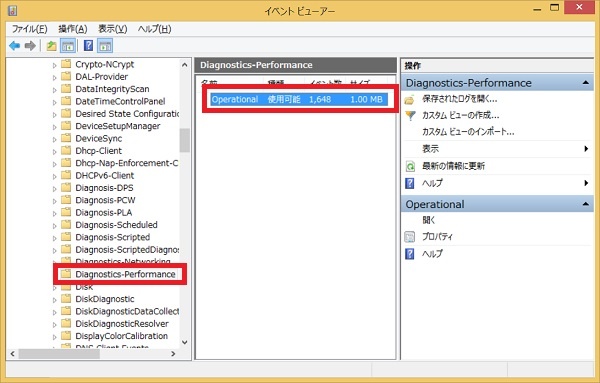This screenshot has height=383, width=600.
Task: Click the Crypto-NCrypt folder icon
Action: [x=66, y=64]
